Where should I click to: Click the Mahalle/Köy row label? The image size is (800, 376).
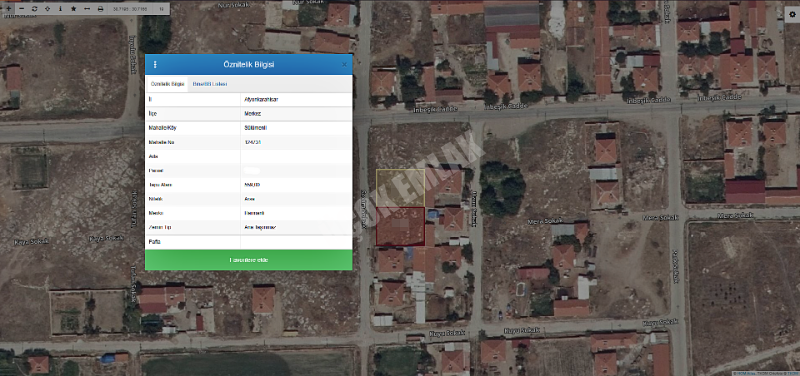[x=162, y=128]
